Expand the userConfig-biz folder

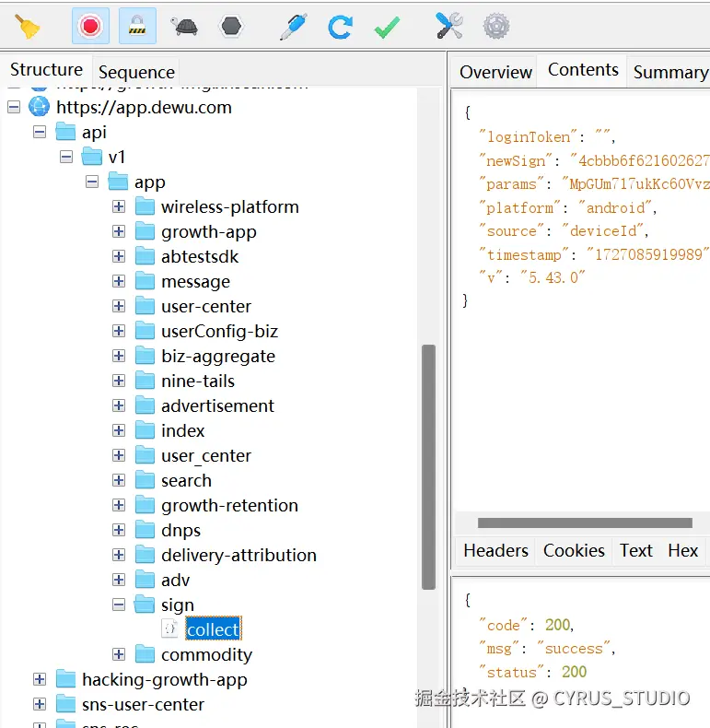coord(119,331)
